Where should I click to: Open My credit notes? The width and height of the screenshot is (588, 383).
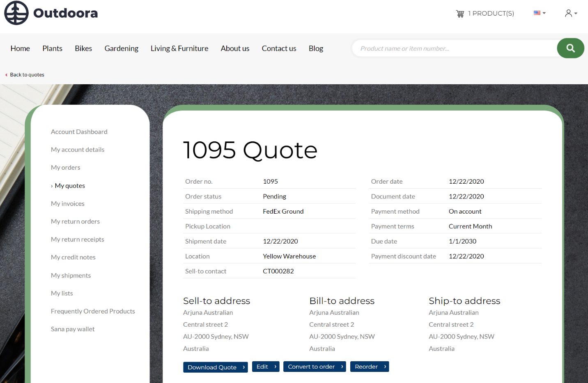[73, 257]
